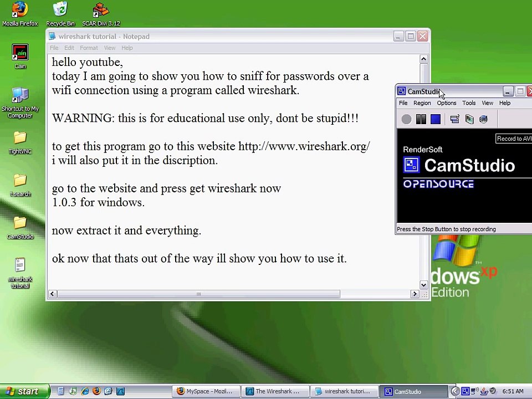
Task: Launch Firefox from quick launch bar
Action: click(96, 391)
